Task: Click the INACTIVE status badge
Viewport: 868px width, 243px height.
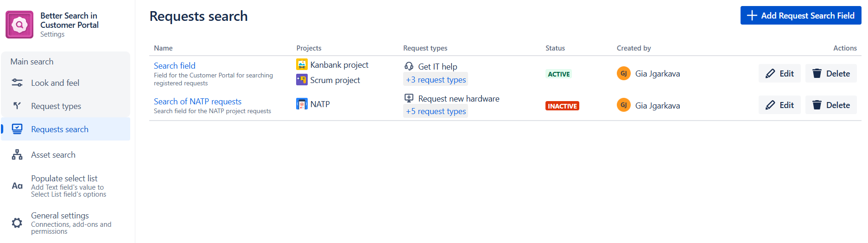Action: [562, 106]
